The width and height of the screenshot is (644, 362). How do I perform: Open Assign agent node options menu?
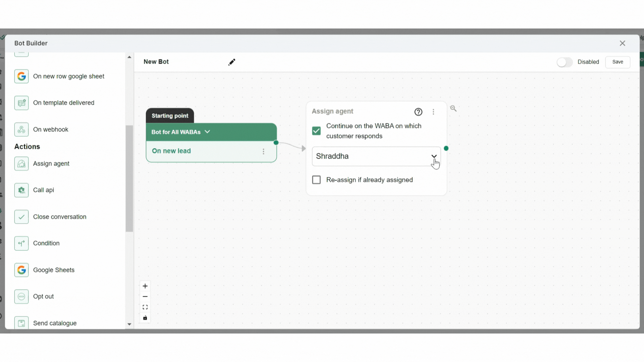pos(433,112)
